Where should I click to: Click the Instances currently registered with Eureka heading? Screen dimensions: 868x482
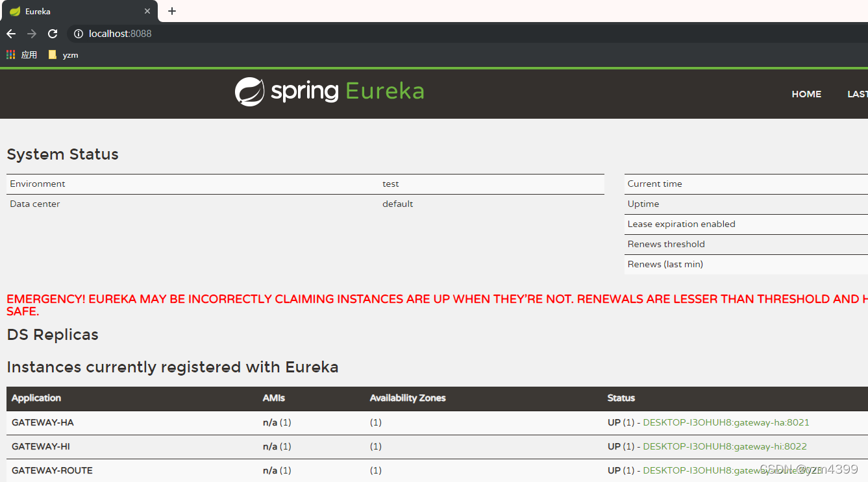click(173, 367)
